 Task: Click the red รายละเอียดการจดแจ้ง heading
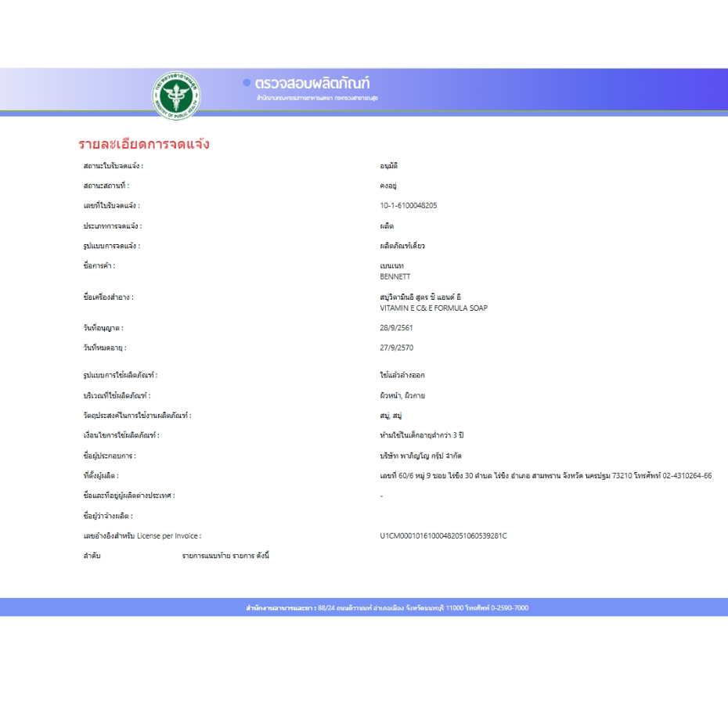tap(144, 144)
